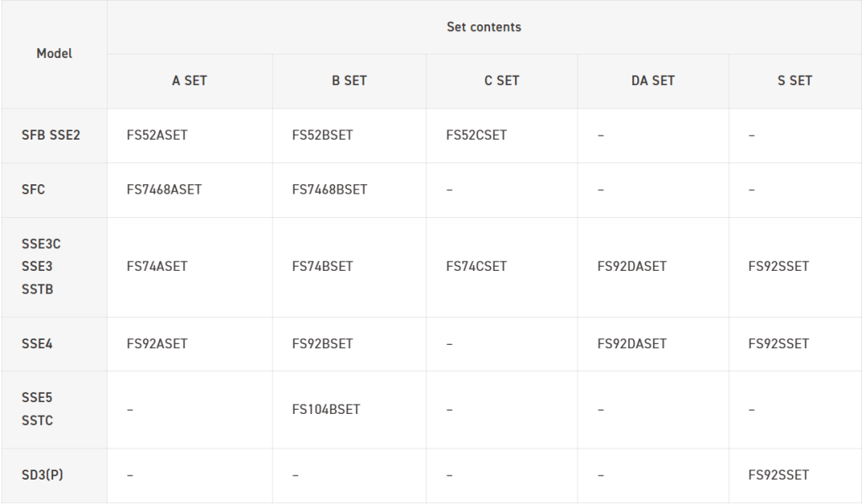Click the FS74BSET cell
This screenshot has width=862, height=504.
[x=322, y=266]
